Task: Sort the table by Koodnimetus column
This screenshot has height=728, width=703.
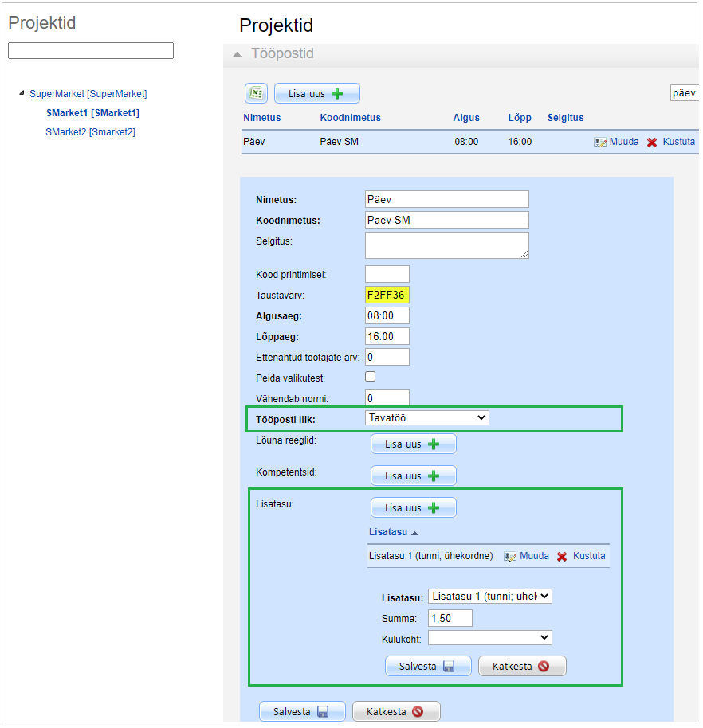Action: click(350, 117)
